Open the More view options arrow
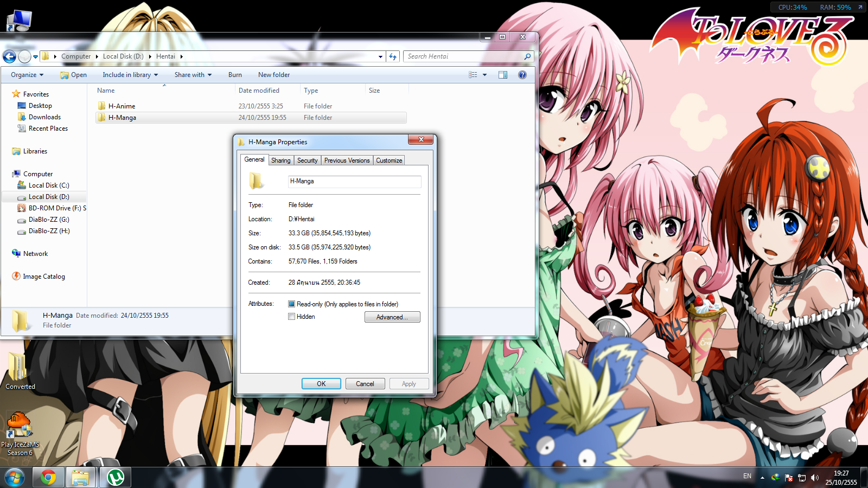The width and height of the screenshot is (868, 488). coord(485,75)
